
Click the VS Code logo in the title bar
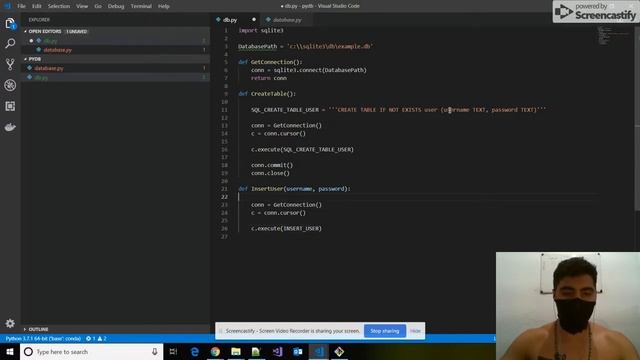coord(7,6)
